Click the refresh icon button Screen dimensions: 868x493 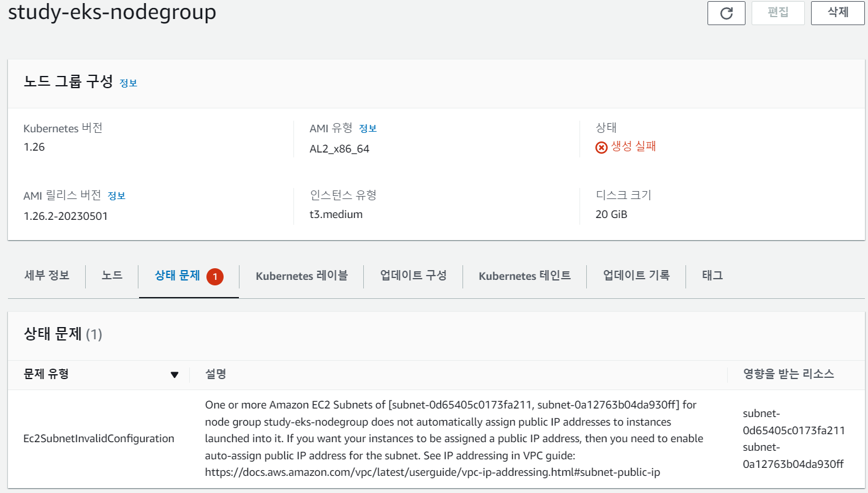[726, 13]
